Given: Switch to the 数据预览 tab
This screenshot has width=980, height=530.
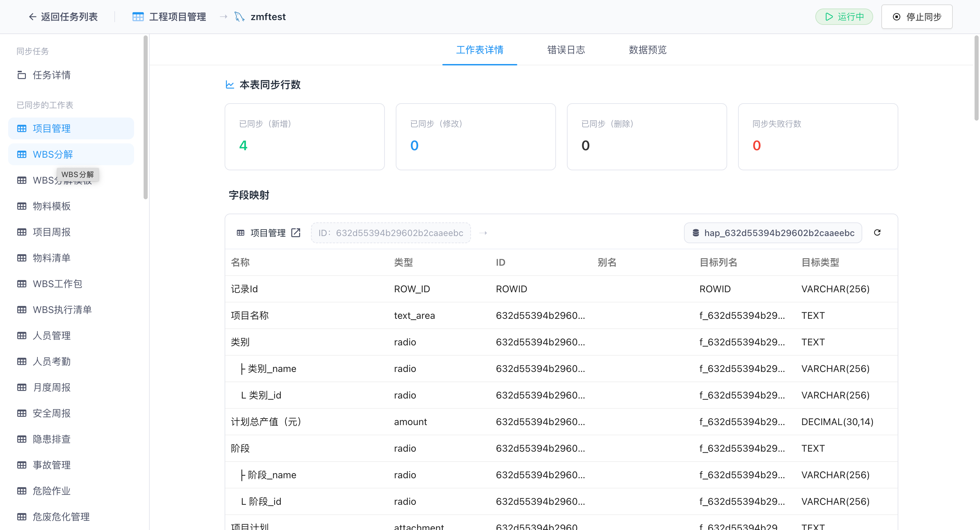Looking at the screenshot, I should pos(648,50).
